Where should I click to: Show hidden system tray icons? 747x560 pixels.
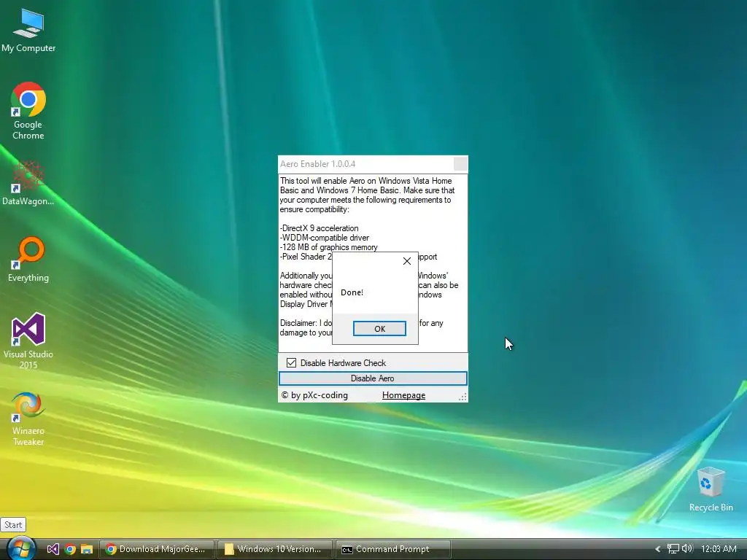tap(658, 549)
